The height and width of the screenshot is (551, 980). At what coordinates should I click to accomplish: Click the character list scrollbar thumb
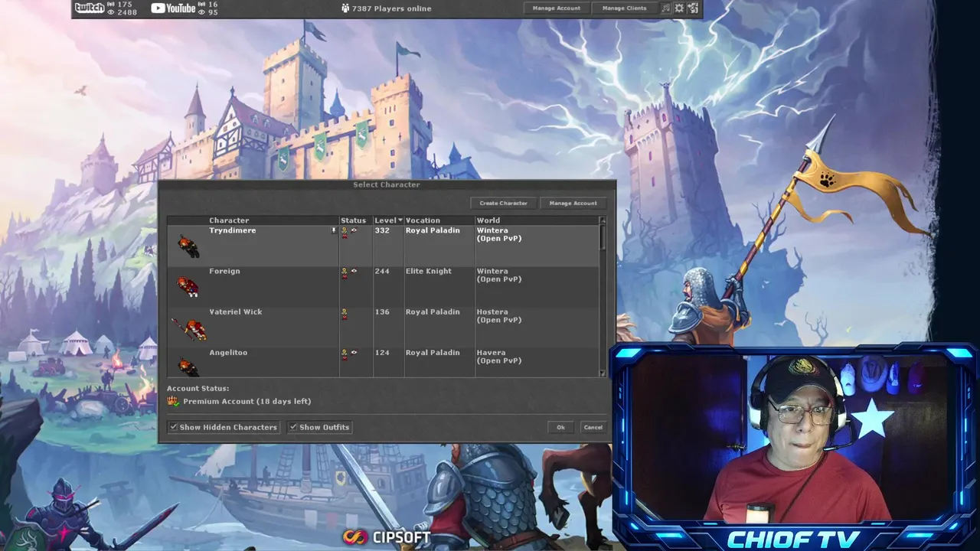pyautogui.click(x=603, y=236)
